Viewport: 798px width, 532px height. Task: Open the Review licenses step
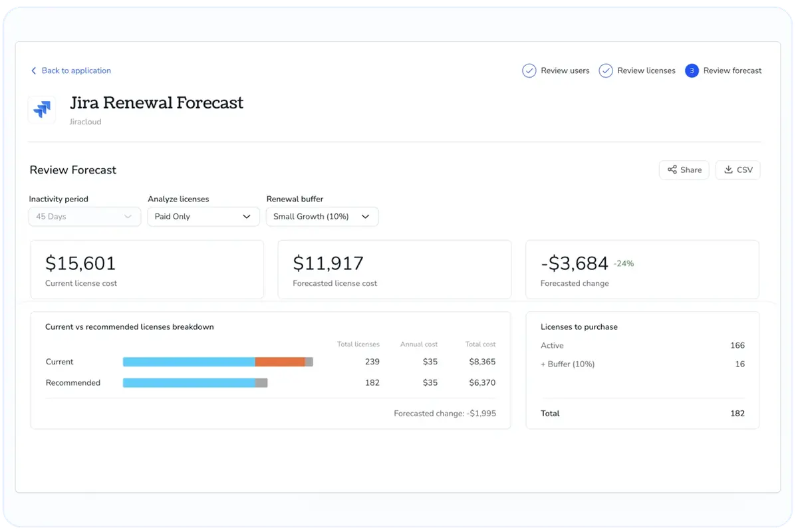[x=637, y=70]
